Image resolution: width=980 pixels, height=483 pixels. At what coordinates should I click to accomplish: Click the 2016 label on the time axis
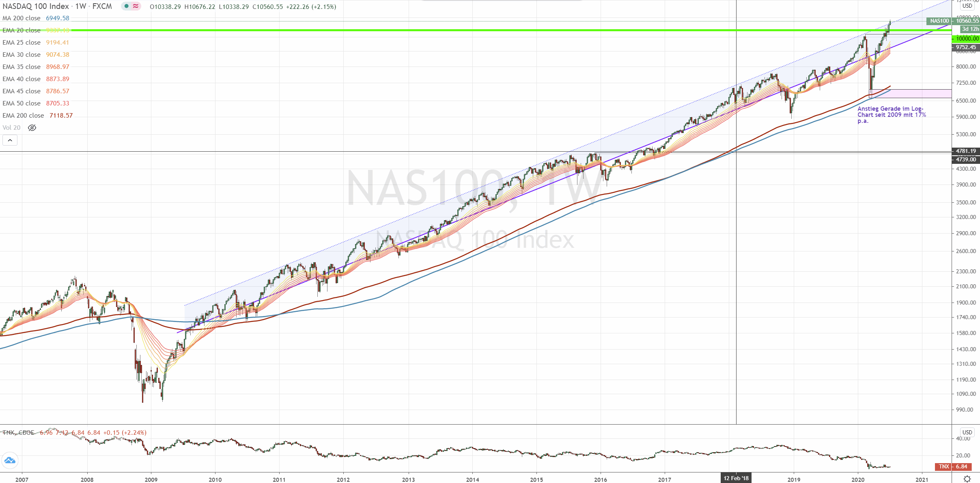pos(601,479)
